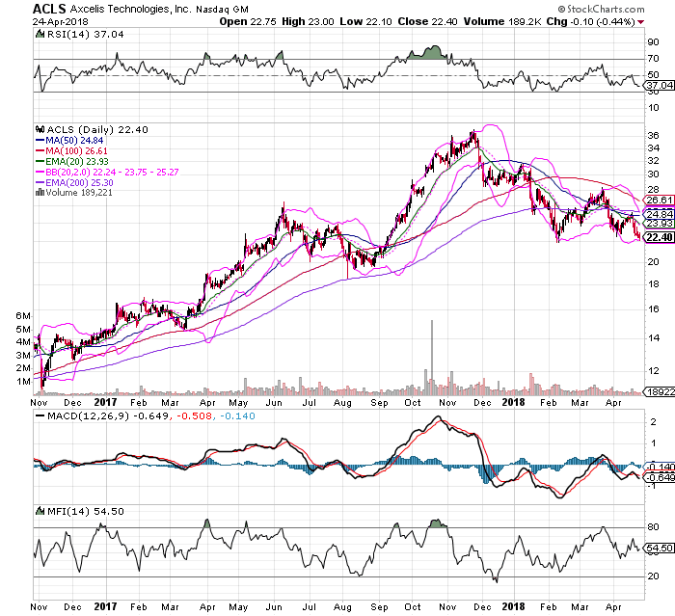The width and height of the screenshot is (675, 616).
Task: Click the RSI 37.04 value tag
Action: [x=659, y=85]
